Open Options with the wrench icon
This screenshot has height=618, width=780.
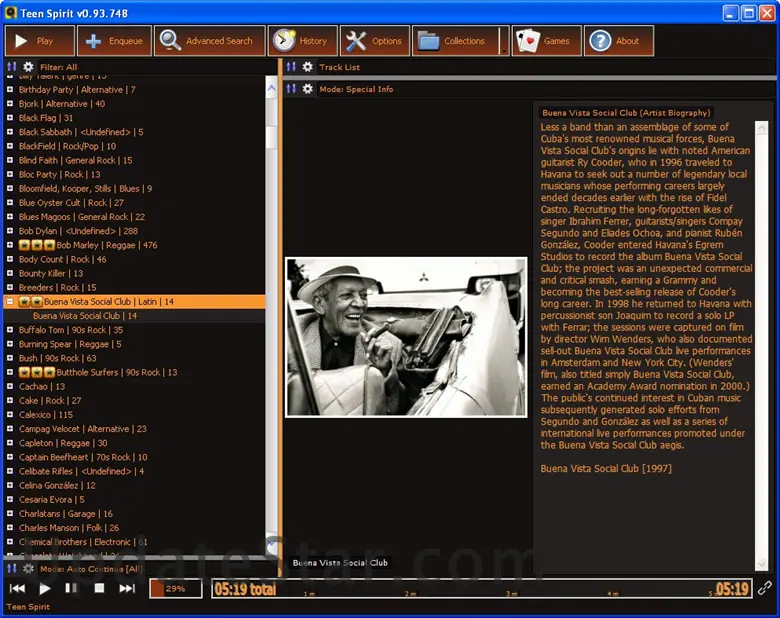click(x=374, y=41)
